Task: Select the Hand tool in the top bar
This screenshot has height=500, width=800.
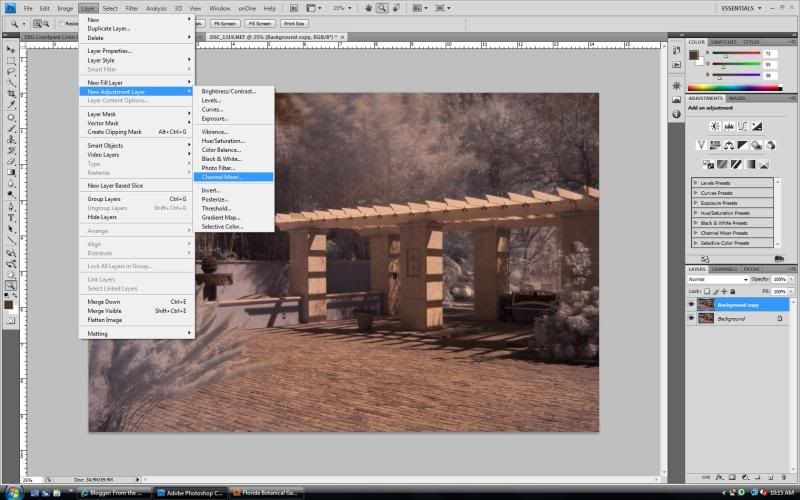Action: click(369, 8)
